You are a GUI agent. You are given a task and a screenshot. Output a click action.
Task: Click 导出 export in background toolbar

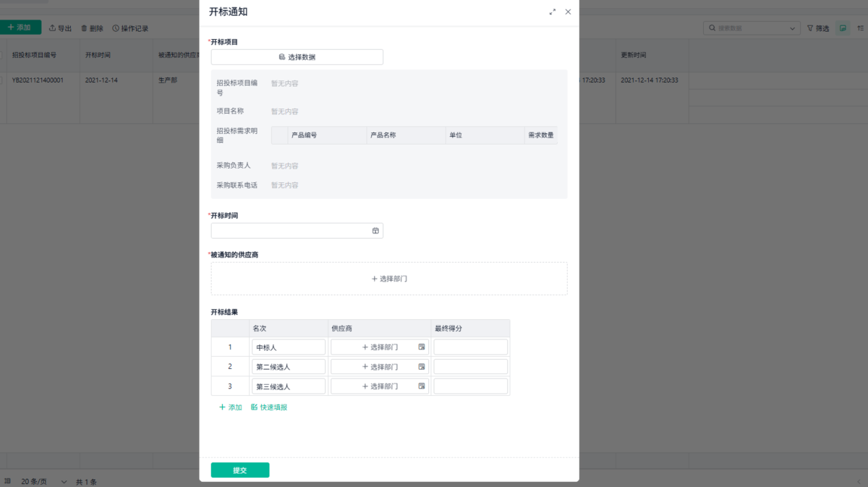pos(60,28)
